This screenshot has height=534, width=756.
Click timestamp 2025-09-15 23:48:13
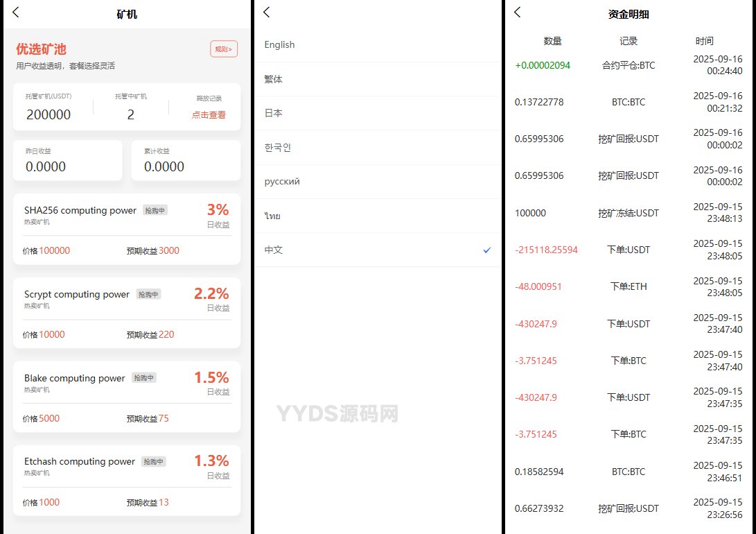[x=718, y=213]
